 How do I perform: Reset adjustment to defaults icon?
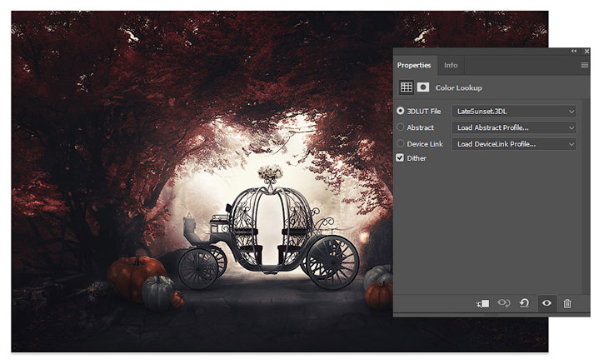pos(524,303)
